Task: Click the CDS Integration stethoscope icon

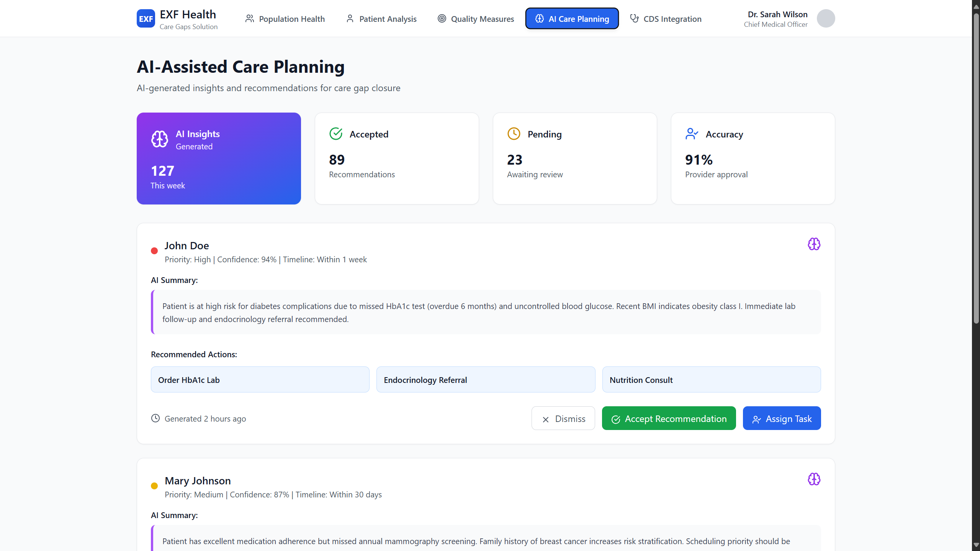Action: tap(635, 18)
